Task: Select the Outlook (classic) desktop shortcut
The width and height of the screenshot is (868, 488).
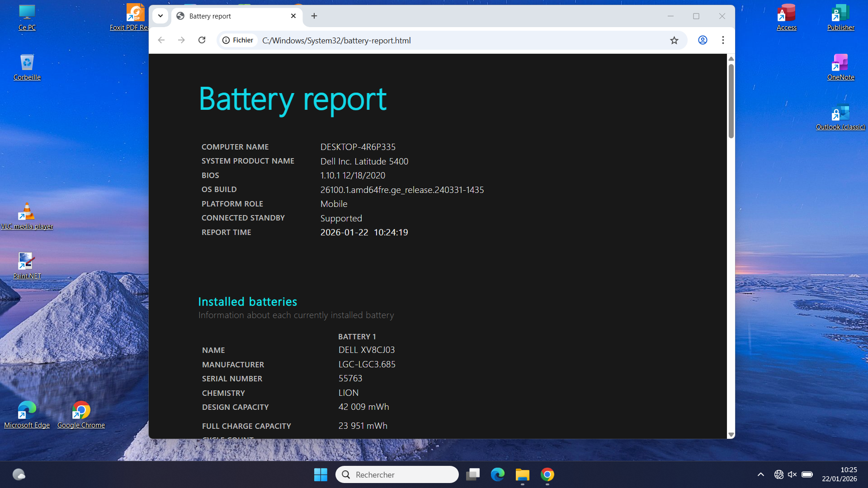Action: click(841, 117)
